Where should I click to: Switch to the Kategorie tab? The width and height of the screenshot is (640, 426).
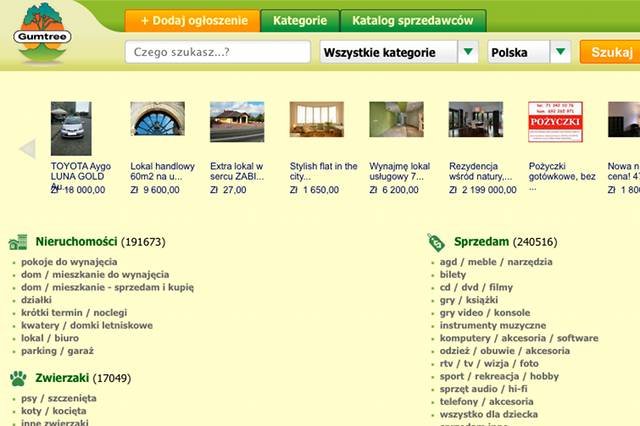coord(300,21)
